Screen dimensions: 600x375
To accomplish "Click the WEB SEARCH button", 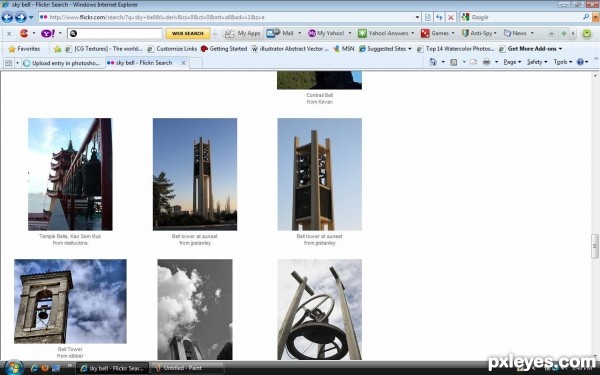I will click(x=188, y=34).
